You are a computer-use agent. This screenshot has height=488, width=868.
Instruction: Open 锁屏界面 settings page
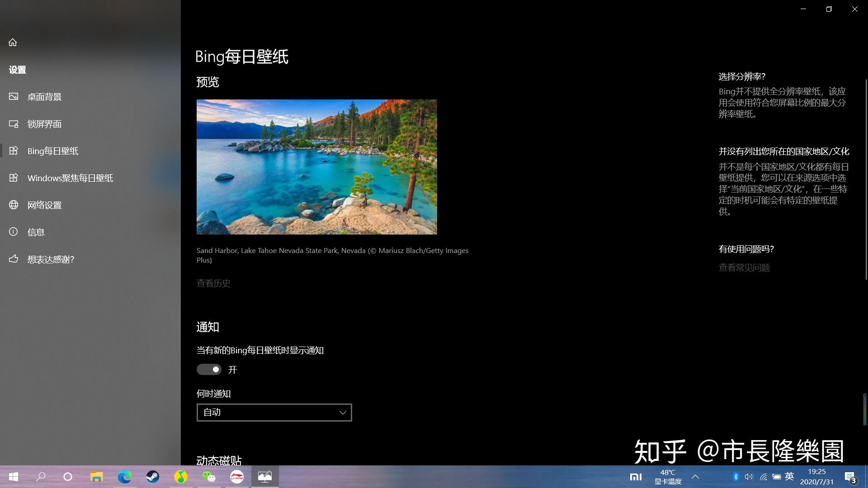(90, 124)
